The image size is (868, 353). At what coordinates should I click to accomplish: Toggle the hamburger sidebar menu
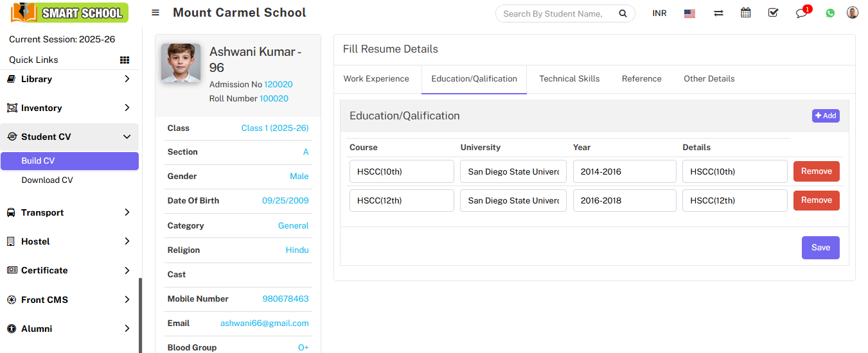click(155, 13)
